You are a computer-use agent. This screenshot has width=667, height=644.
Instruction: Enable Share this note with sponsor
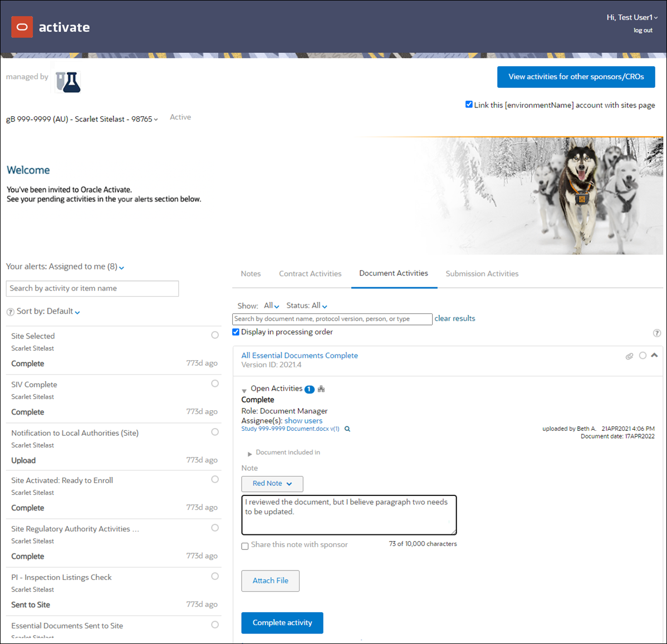coord(245,546)
